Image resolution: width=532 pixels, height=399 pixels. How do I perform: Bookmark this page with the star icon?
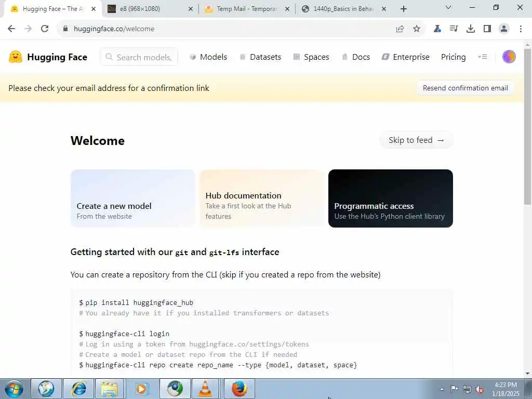click(x=417, y=29)
